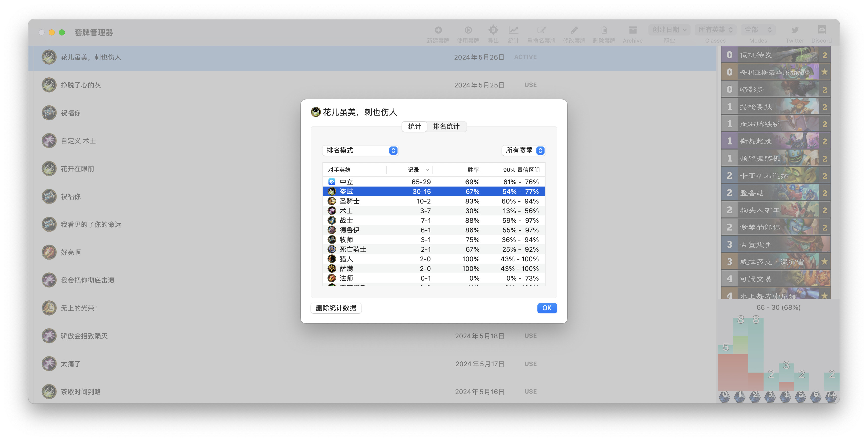Viewport: 868px width, 441px height.
Task: Click card 持枪要挟 in deck list
Action: pyautogui.click(x=776, y=107)
